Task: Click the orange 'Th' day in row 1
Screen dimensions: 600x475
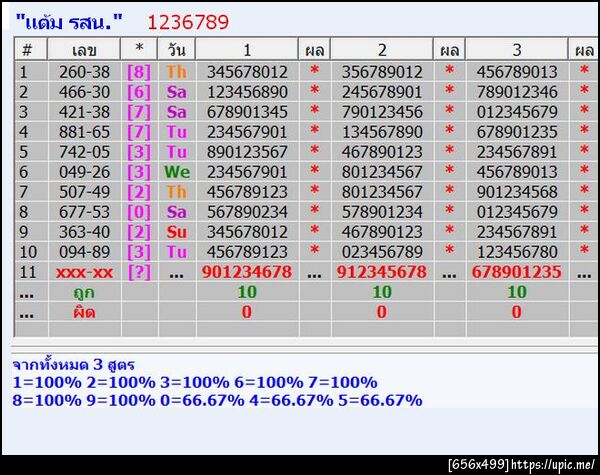Action: (176, 72)
